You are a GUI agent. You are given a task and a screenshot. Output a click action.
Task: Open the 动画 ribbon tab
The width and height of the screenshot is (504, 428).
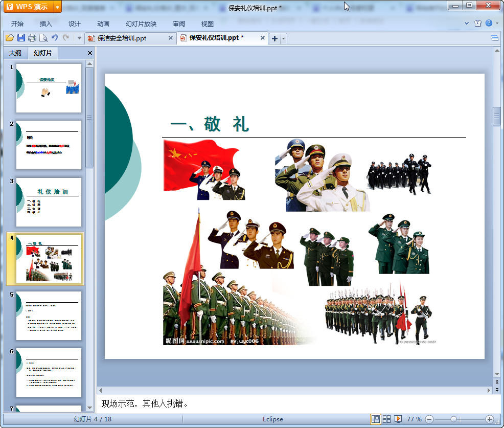(103, 24)
